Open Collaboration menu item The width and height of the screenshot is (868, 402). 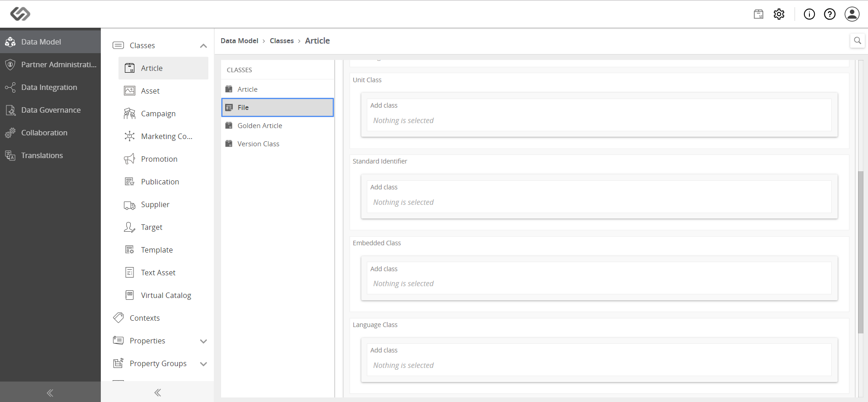50,133
